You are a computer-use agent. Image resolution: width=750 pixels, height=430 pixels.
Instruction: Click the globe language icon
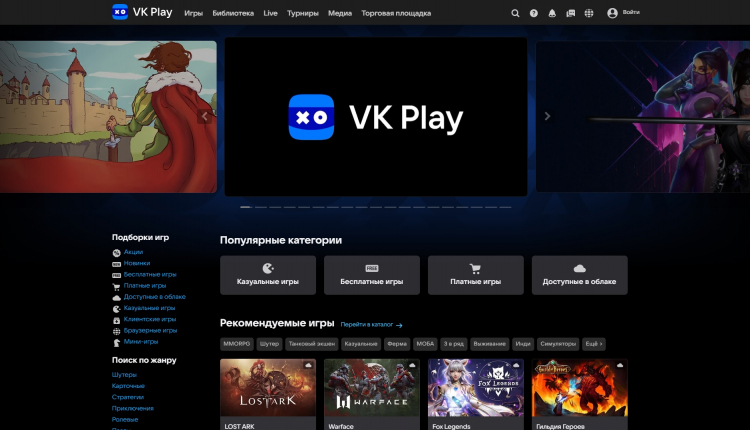(588, 13)
